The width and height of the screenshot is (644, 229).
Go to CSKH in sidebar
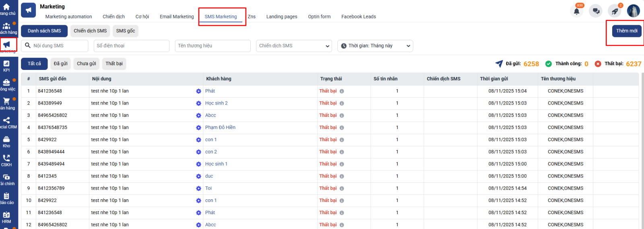(x=6, y=160)
